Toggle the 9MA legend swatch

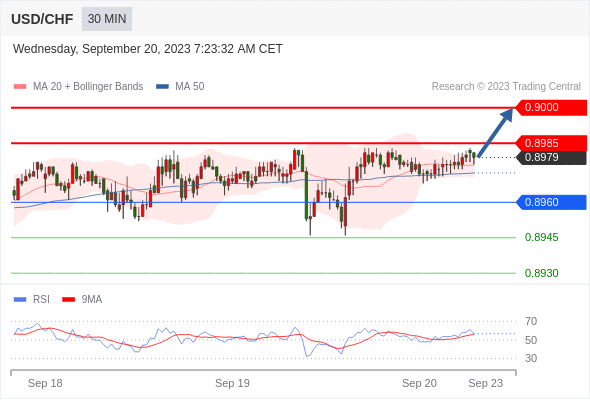(x=68, y=300)
